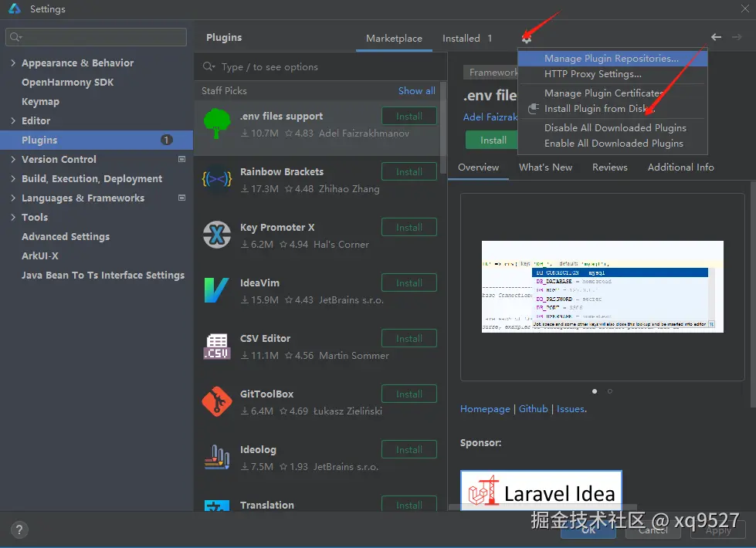Click the forward navigation arrow
Screen dimensions: 756x548
(x=737, y=37)
